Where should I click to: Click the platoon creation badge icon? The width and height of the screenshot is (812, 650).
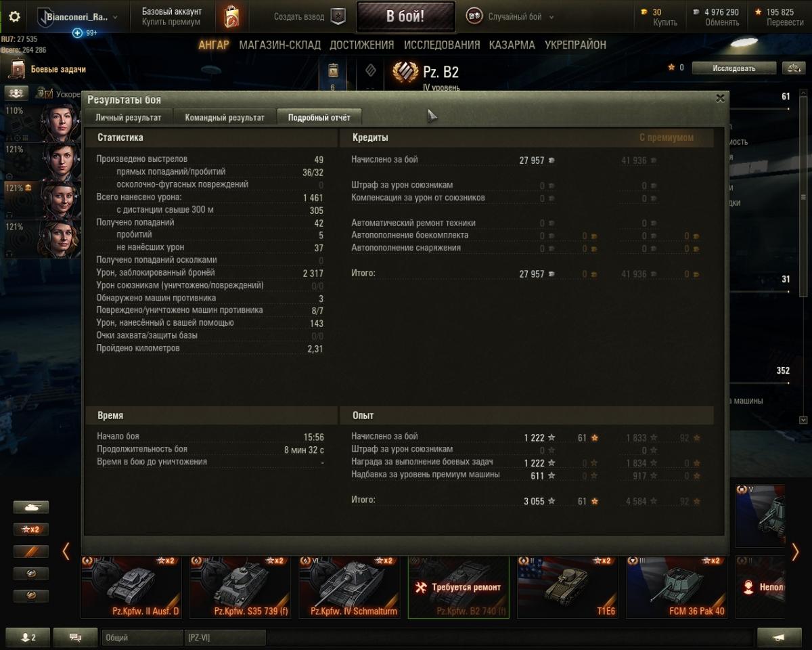point(338,17)
